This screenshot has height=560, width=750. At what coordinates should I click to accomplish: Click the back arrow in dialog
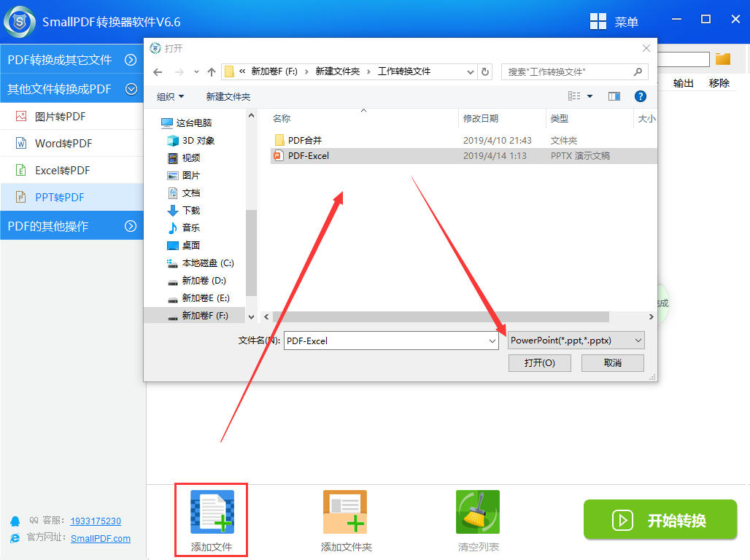[158, 72]
